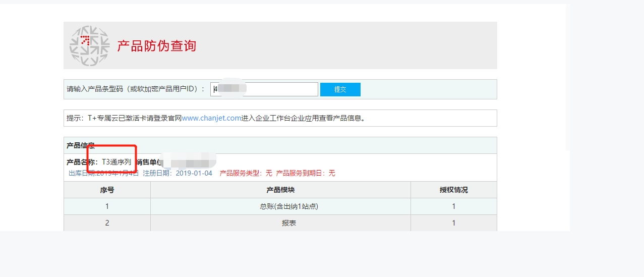
Task: Click the 产品服务类型：无 text
Action: coord(246,173)
